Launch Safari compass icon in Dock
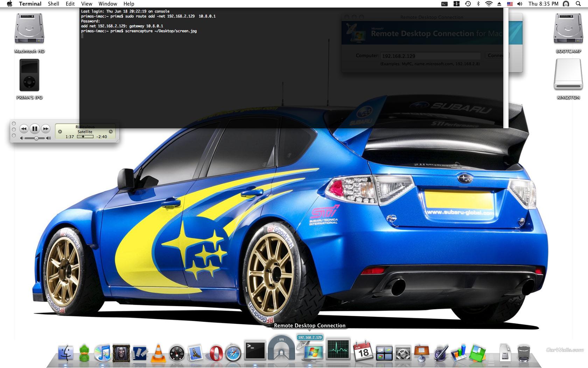The height and width of the screenshot is (368, 588). click(x=233, y=353)
